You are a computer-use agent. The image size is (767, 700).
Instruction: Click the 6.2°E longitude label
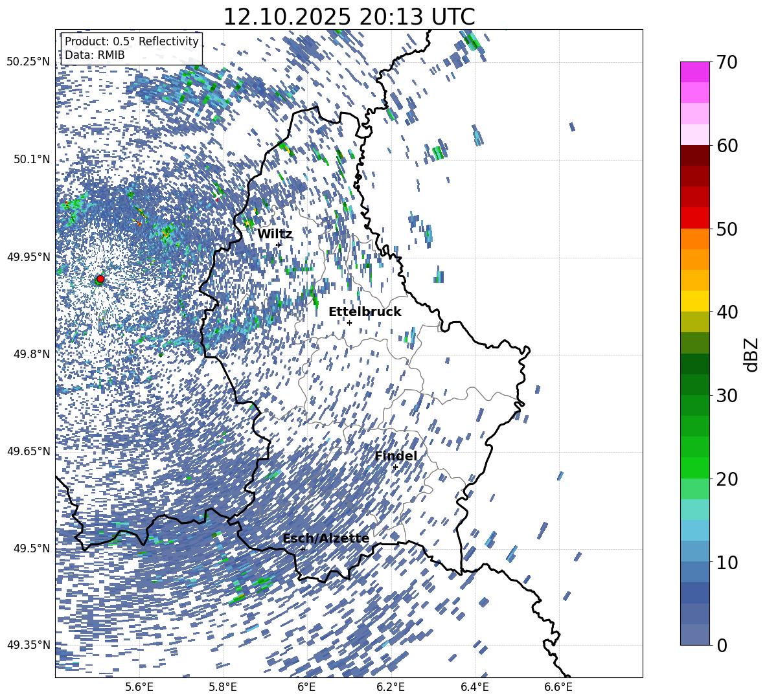coord(391,688)
